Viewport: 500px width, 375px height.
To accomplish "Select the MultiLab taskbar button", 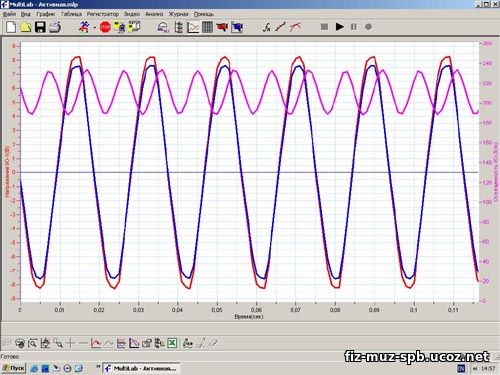I will (x=141, y=368).
